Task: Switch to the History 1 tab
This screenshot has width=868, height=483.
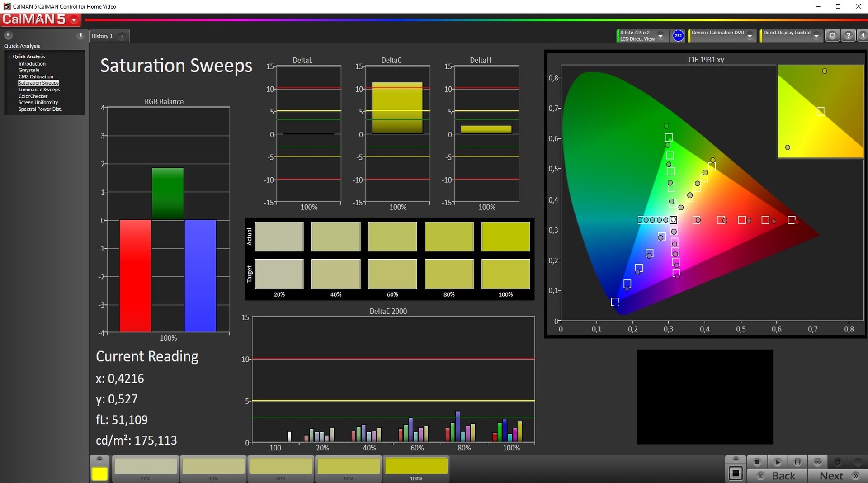Action: tap(102, 36)
